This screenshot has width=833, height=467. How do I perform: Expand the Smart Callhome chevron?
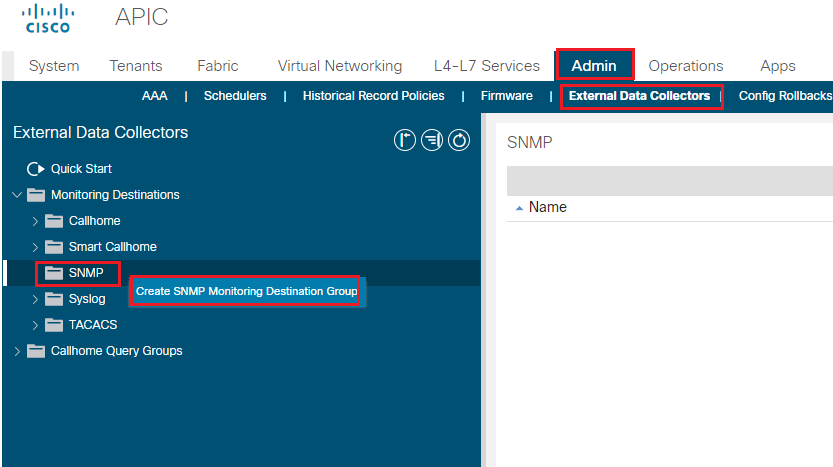click(35, 247)
